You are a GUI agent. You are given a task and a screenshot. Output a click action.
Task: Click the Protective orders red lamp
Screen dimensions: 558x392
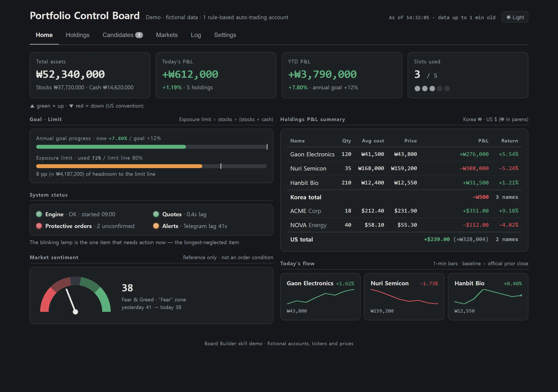tap(39, 226)
